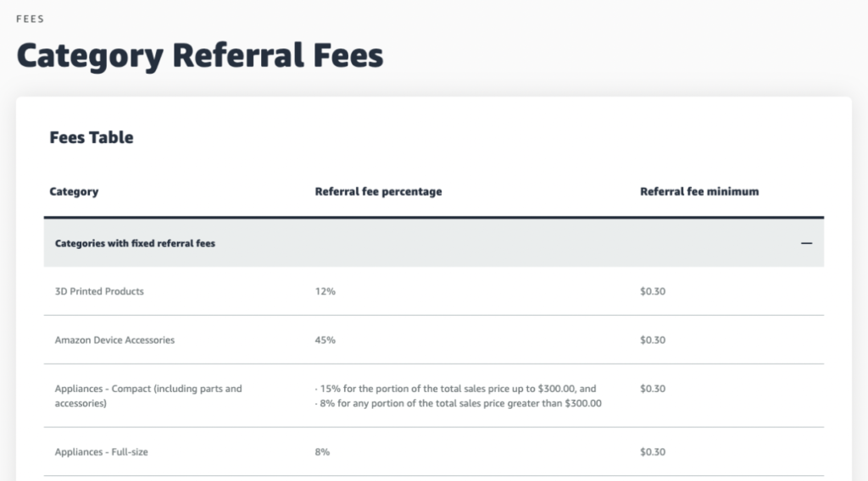Click the 45% fee for Amazon Device Accessories

pyautogui.click(x=325, y=340)
